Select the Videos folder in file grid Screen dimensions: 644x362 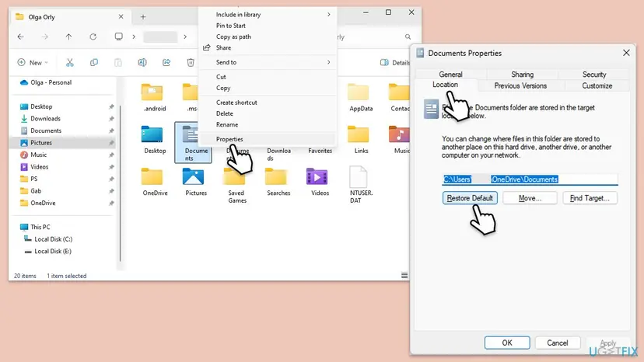pos(320,182)
